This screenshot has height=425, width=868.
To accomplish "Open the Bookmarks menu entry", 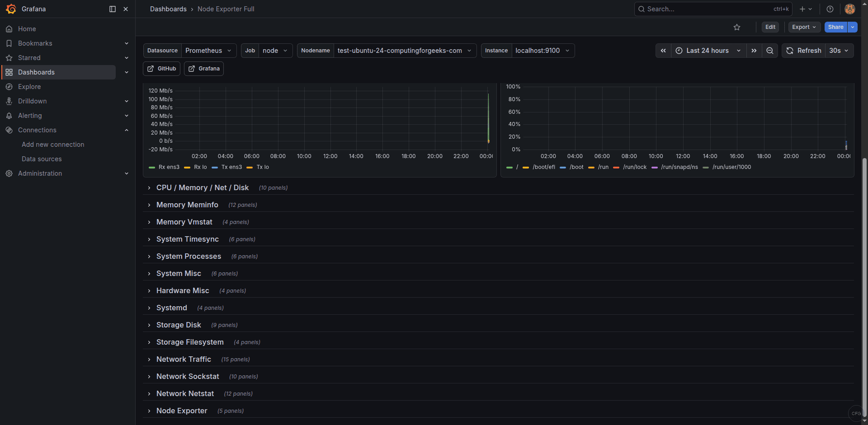I will coord(35,43).
